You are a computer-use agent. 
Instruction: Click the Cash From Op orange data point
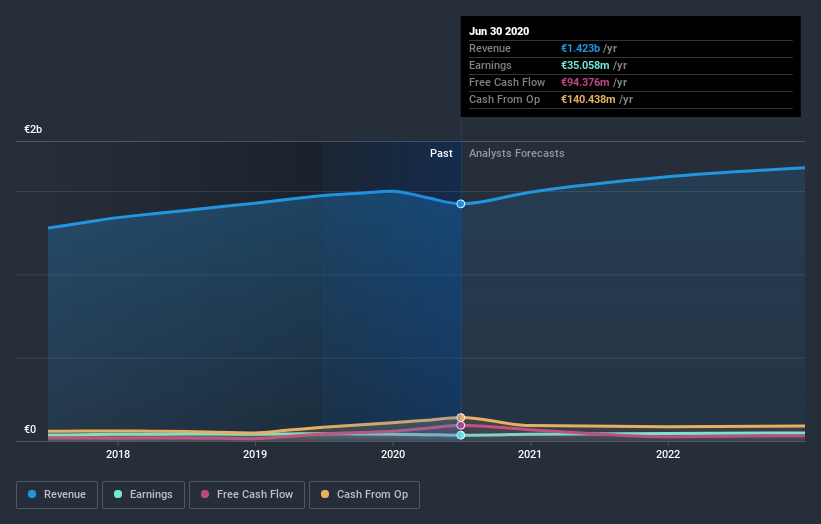[x=461, y=417]
